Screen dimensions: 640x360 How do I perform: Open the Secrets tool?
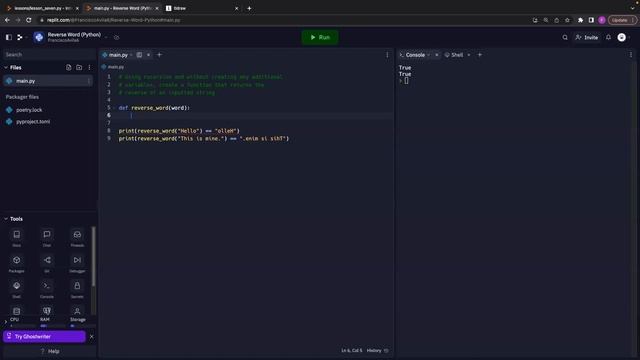click(x=77, y=290)
